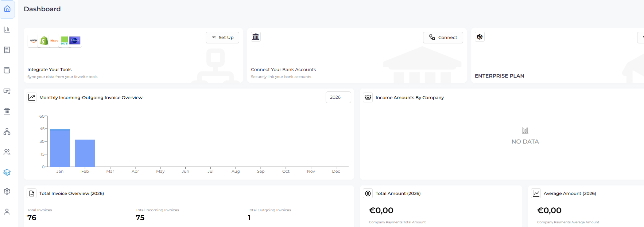644x227 pixels.
Task: Open the payments cash sidebar icon
Action: (x=7, y=91)
